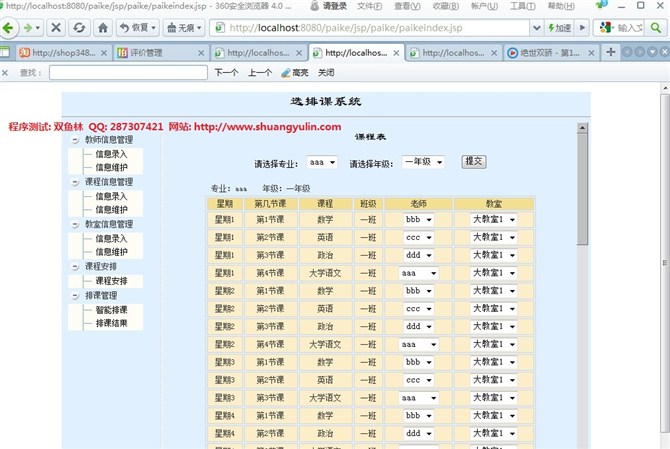Open the 帮助(H) menu

click(561, 6)
